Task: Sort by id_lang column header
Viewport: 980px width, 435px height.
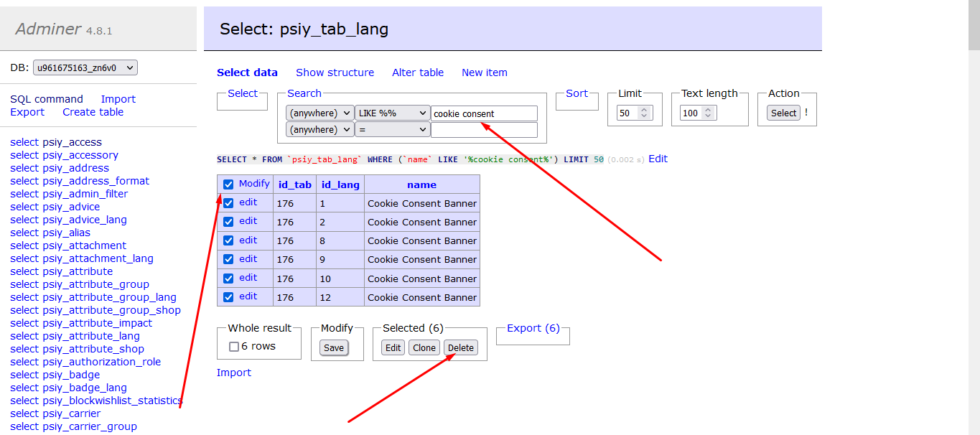Action: click(340, 184)
